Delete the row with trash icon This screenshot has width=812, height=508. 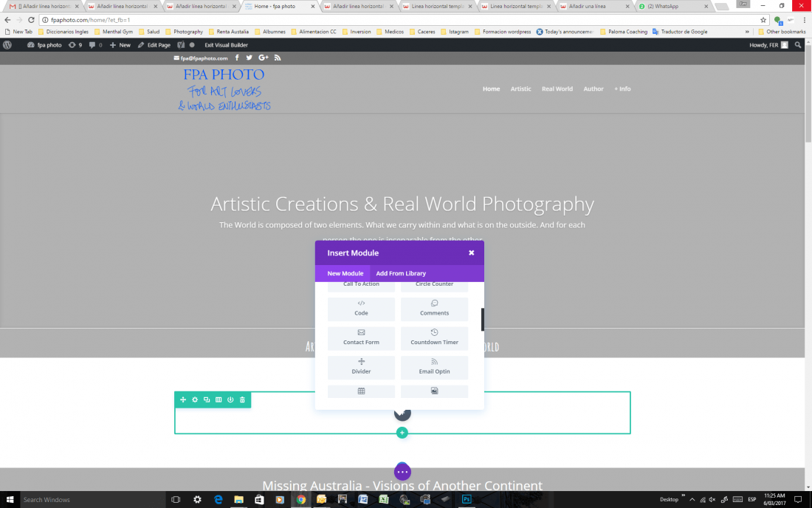242,399
